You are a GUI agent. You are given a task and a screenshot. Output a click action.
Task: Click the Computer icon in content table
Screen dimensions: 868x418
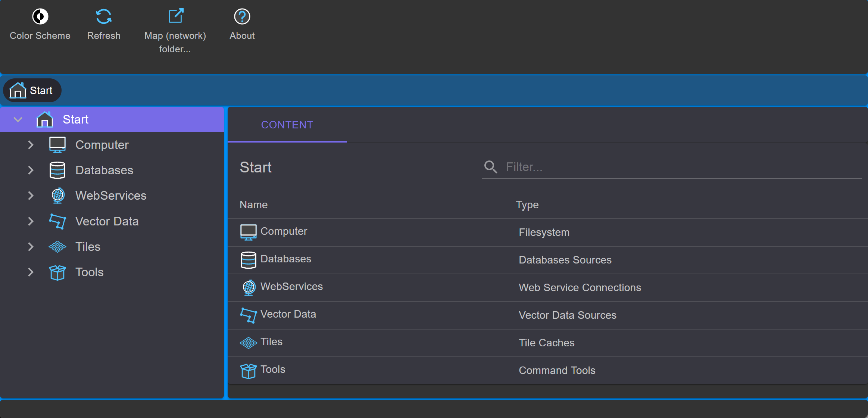coord(249,233)
